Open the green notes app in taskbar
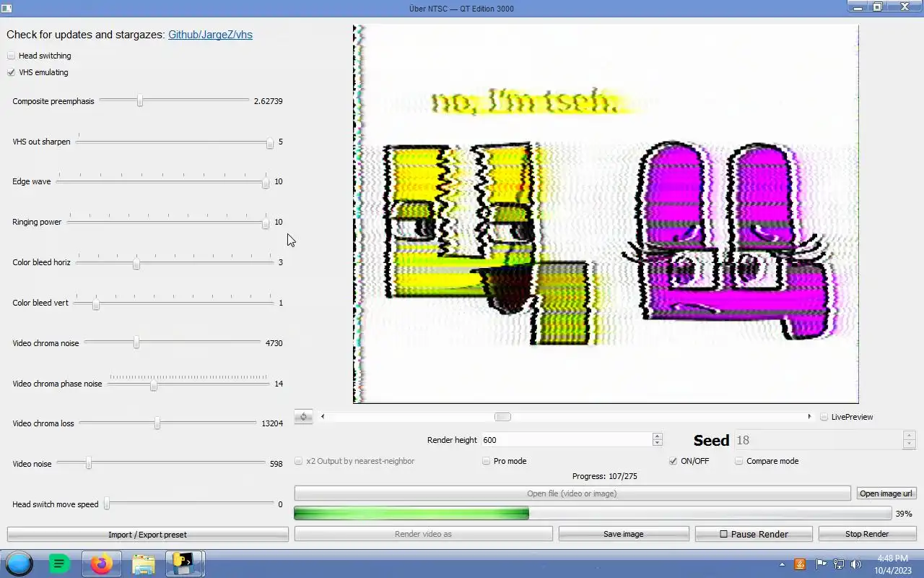 pyautogui.click(x=59, y=564)
